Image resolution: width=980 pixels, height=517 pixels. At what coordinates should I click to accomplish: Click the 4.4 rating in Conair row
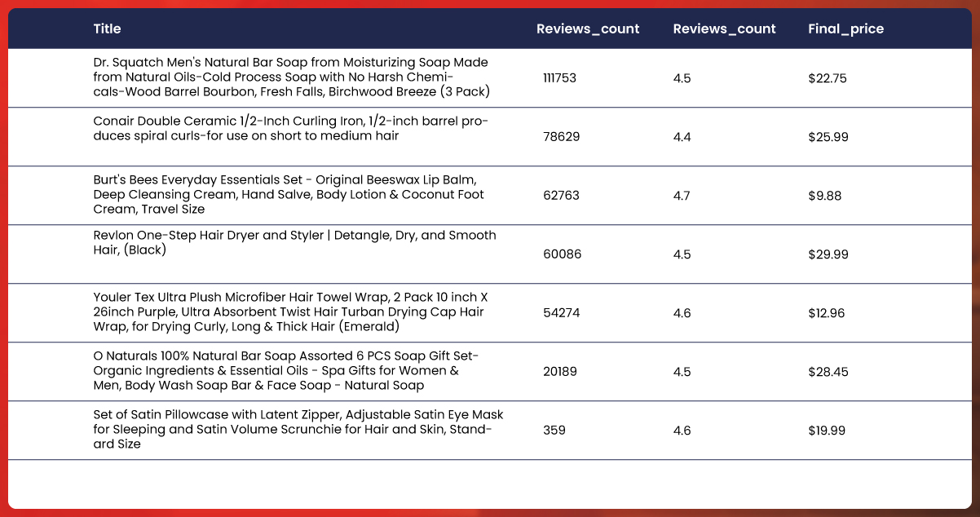pos(682,137)
